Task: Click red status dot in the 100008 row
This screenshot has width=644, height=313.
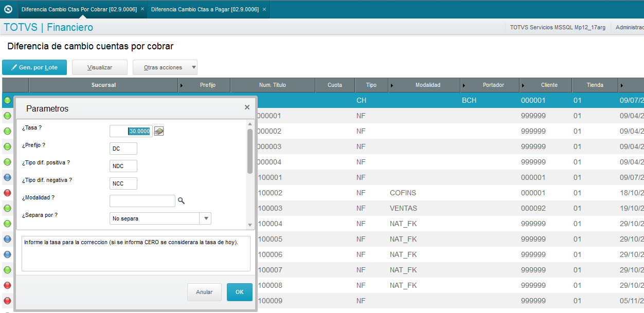Action: (x=8, y=285)
